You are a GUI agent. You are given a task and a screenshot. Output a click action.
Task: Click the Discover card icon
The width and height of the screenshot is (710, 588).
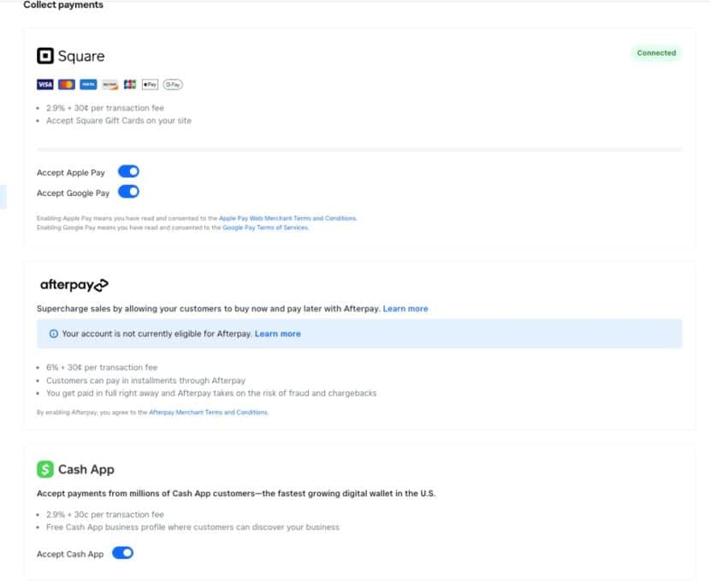pyautogui.click(x=109, y=85)
